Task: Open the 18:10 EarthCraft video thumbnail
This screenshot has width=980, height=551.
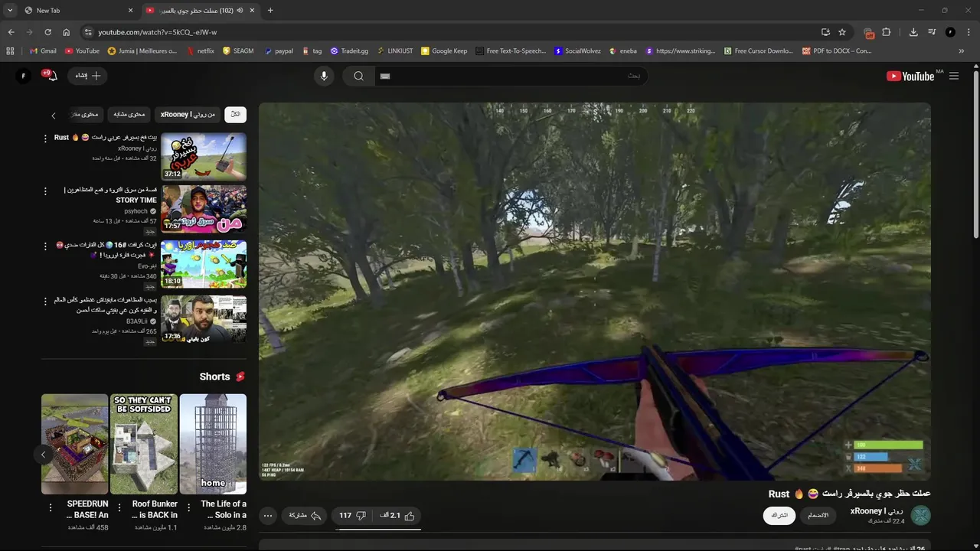Action: (204, 264)
